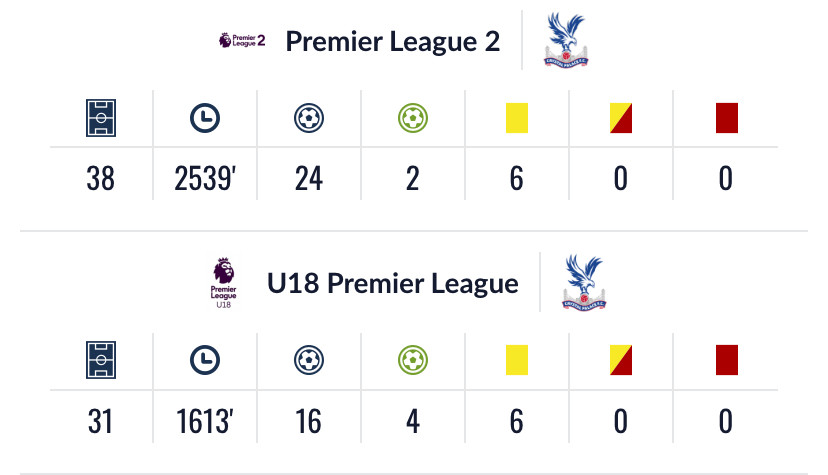Open the Premier League 2 competition title
This screenshot has width=828, height=475.
click(x=392, y=42)
